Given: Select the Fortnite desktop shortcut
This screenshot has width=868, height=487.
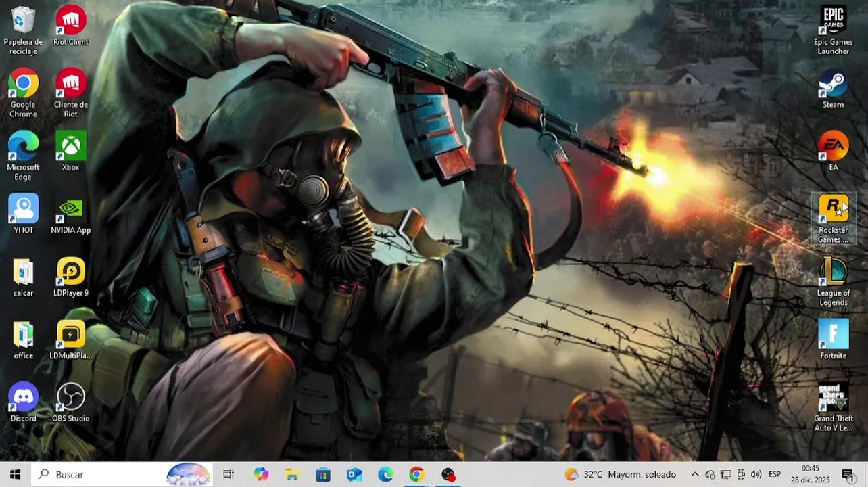Looking at the screenshot, I should pos(834,340).
